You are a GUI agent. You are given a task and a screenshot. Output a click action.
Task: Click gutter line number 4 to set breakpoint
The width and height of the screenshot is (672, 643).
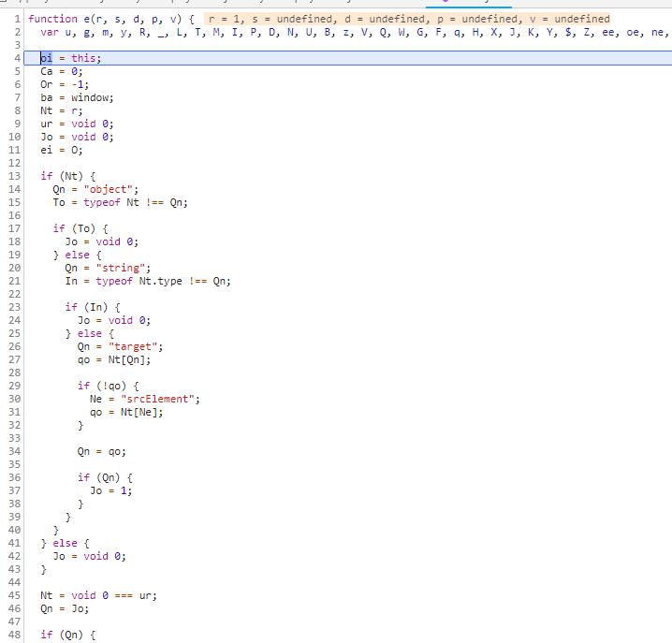(17, 58)
